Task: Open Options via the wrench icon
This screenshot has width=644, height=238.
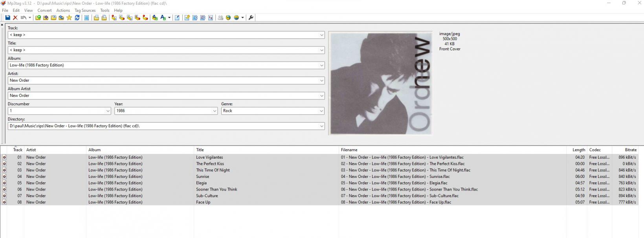Action: pos(251,18)
